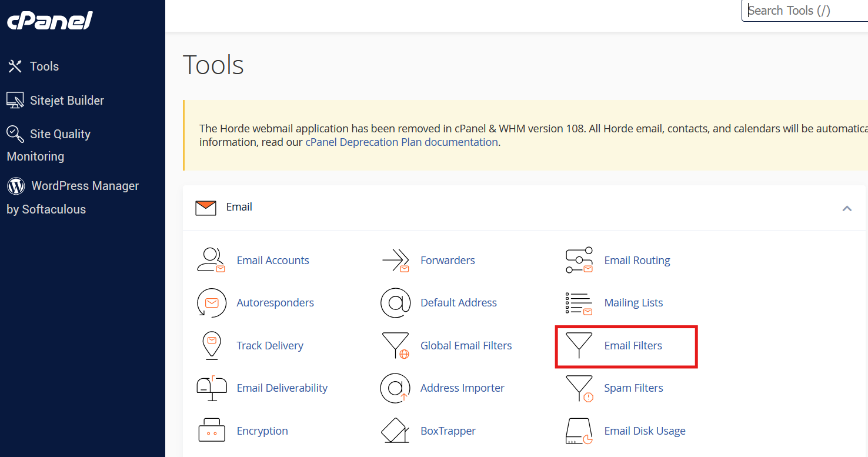The image size is (868, 457).
Task: Click the Address Importer at-sign icon
Action: (x=395, y=388)
